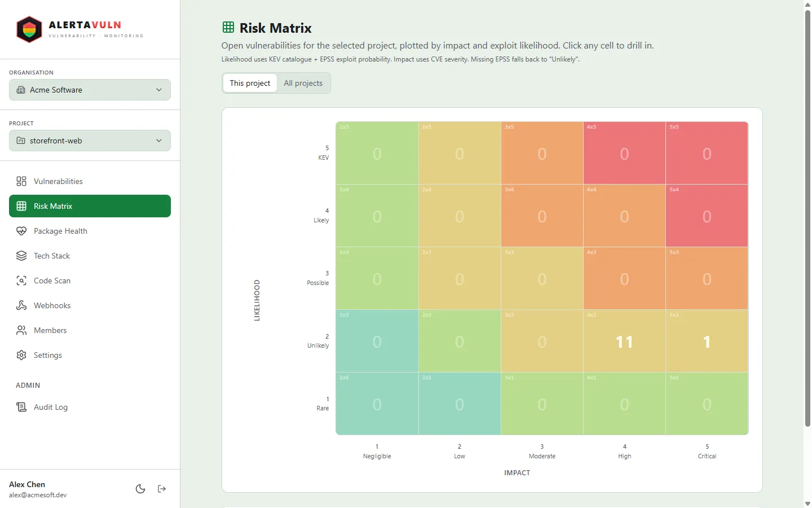Click the IMPACT axis title
812x508 pixels.
pos(517,473)
